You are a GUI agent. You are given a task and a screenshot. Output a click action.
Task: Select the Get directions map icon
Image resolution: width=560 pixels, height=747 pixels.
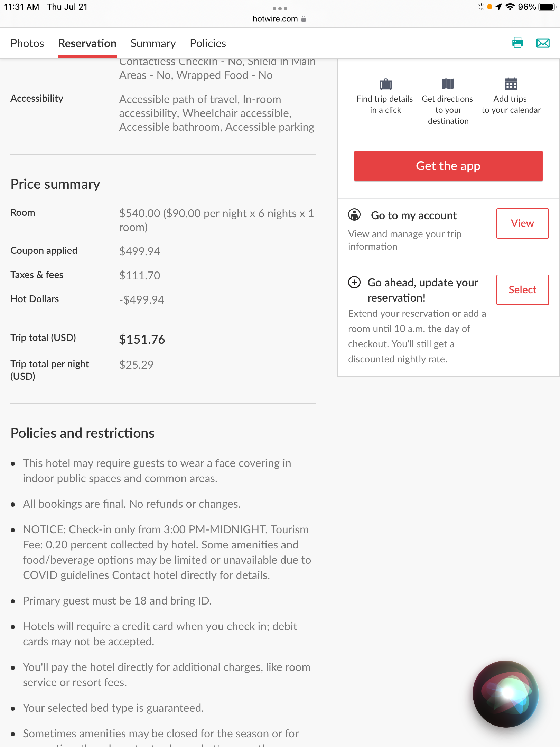coord(448,84)
